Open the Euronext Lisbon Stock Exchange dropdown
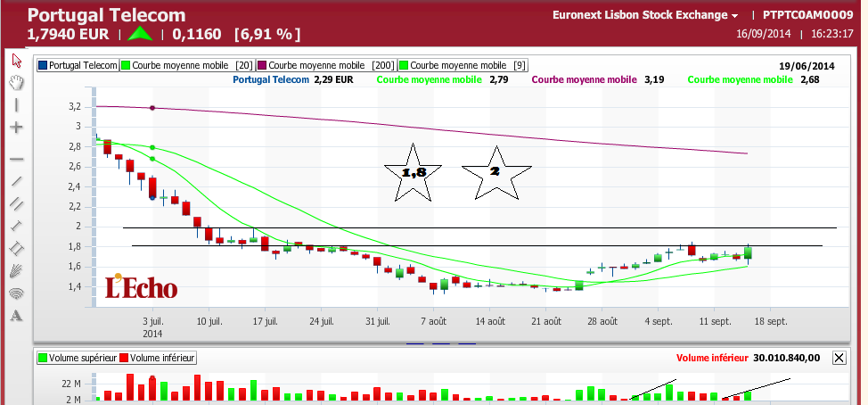868x405 pixels. coord(645,15)
